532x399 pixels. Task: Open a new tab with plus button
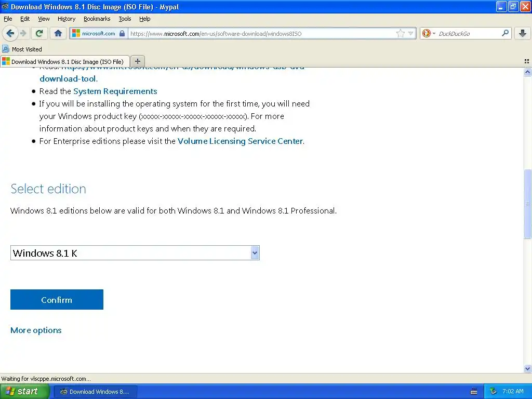pyautogui.click(x=137, y=61)
